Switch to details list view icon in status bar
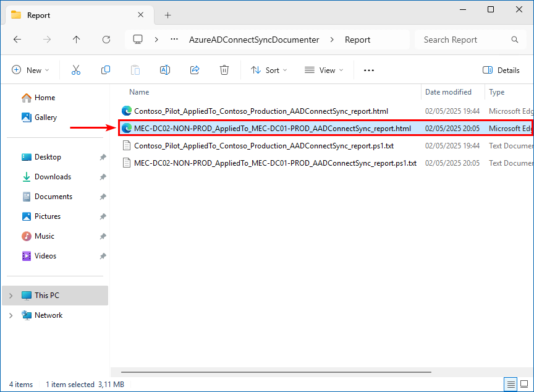 511,385
